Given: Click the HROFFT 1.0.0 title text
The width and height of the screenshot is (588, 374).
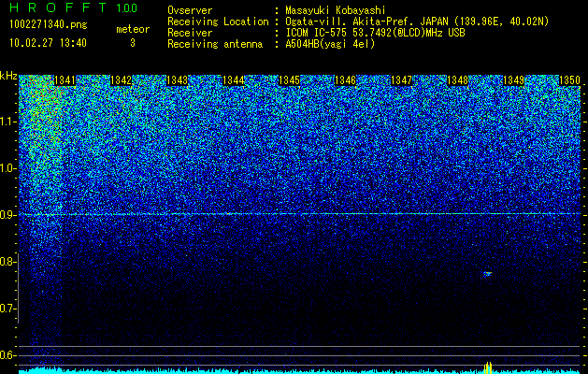Looking at the screenshot, I should point(73,7).
